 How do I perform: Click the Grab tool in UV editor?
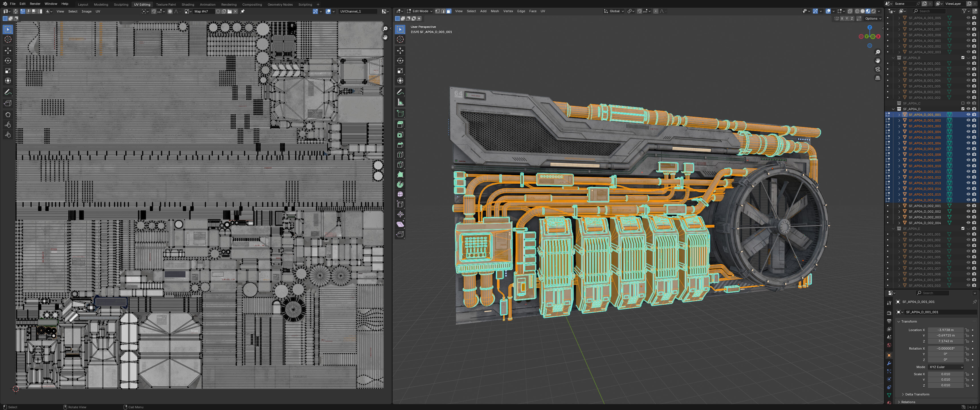(8, 114)
